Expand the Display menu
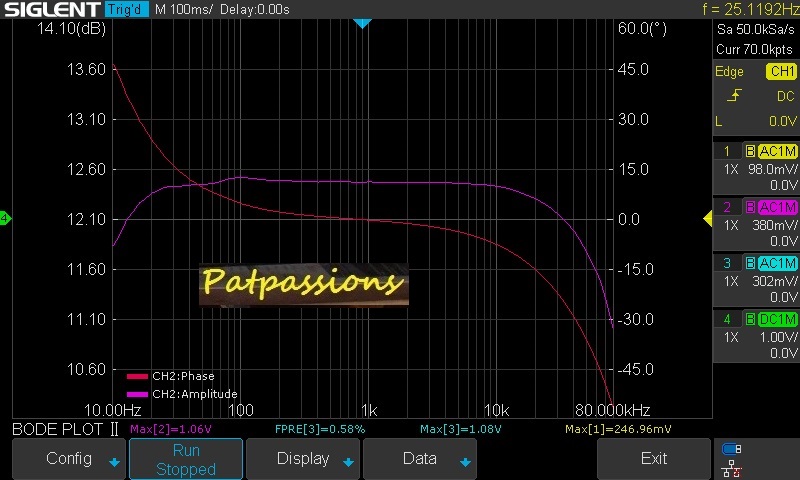Screen dimensions: 800x480 [303, 459]
